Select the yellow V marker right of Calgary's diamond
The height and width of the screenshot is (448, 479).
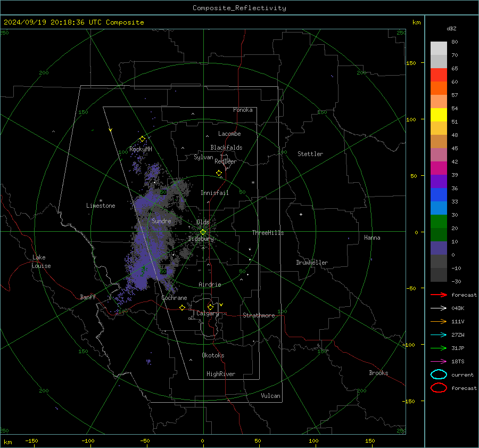(x=221, y=305)
